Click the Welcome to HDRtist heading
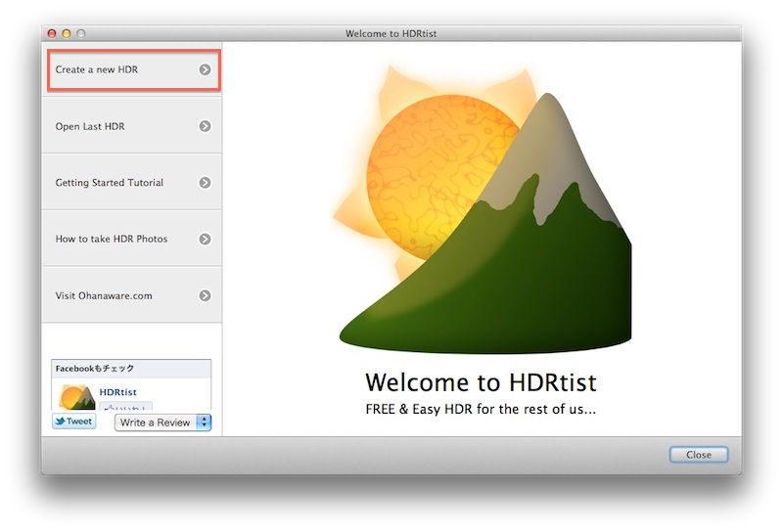 pos(481,382)
